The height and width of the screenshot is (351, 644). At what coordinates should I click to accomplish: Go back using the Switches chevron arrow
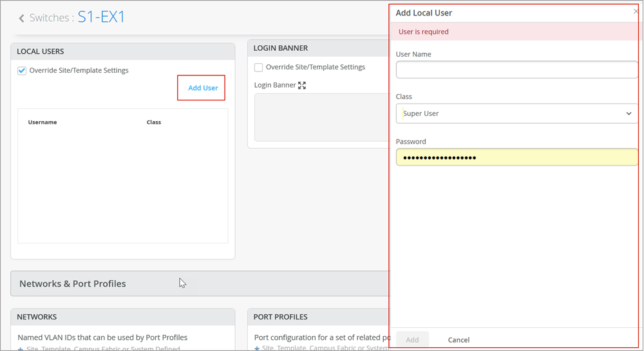click(21, 18)
